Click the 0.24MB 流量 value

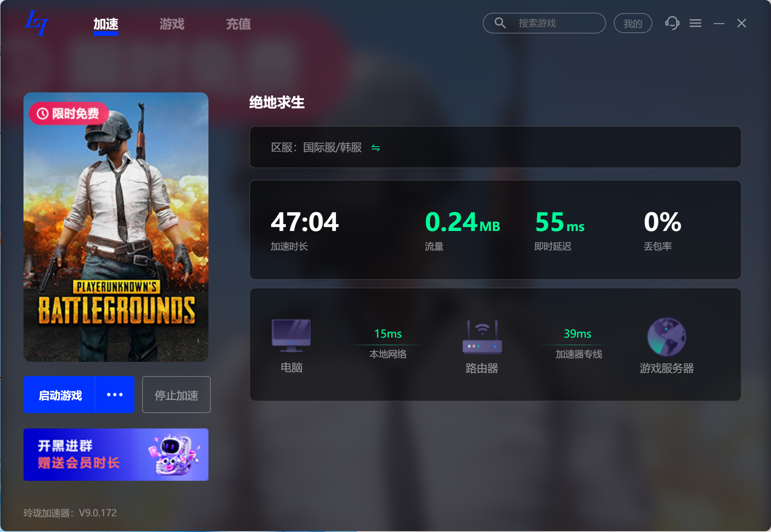(x=462, y=222)
